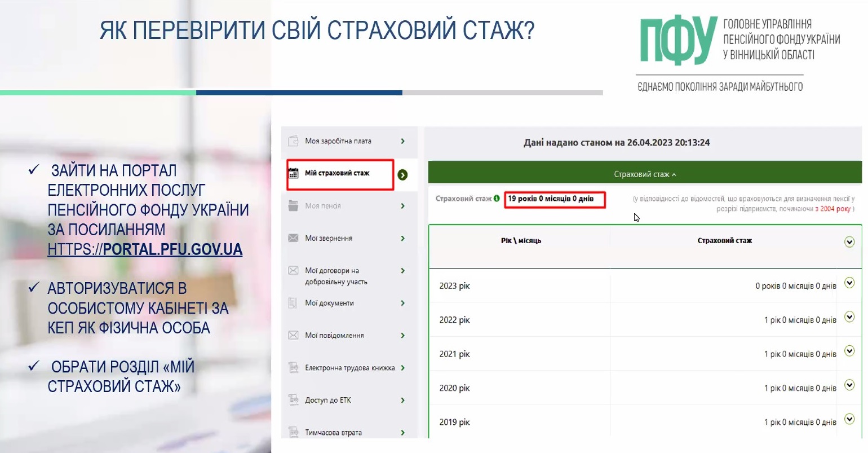
Task: Click the envelope icon beside Мої повідомлення
Action: 293,335
